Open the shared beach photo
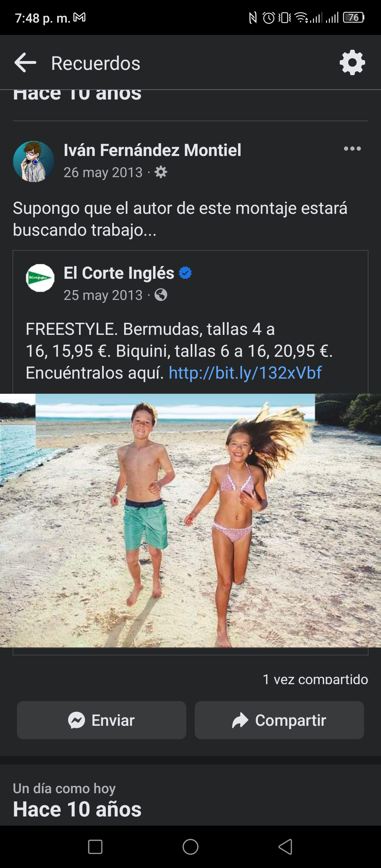 tap(190, 520)
